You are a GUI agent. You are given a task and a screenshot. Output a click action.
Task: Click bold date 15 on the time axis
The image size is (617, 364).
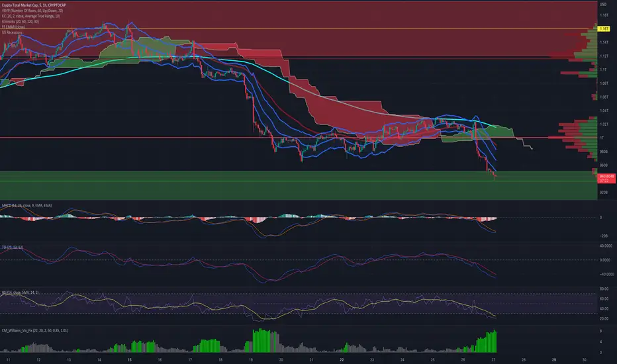click(130, 359)
